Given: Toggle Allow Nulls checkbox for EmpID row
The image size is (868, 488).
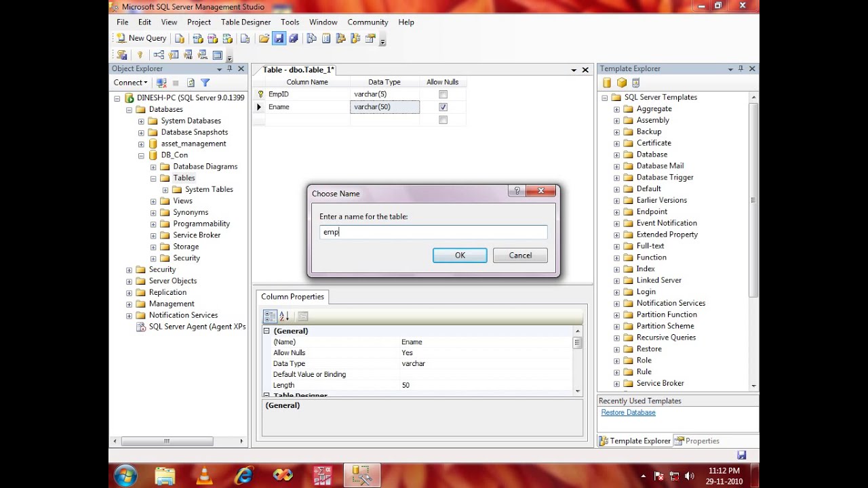Looking at the screenshot, I should 443,94.
